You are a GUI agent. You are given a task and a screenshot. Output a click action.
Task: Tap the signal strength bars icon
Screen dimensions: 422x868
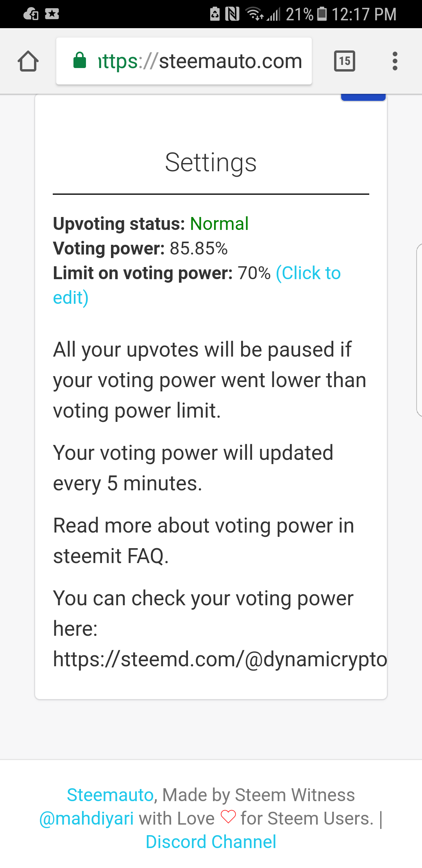pyautogui.click(x=274, y=15)
